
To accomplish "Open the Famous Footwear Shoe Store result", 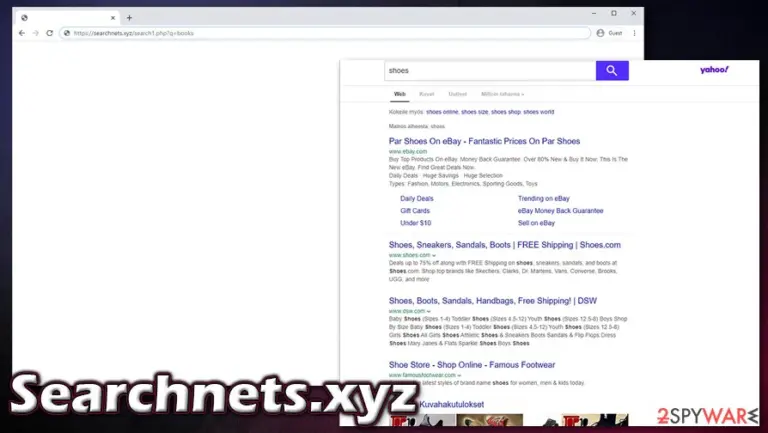I will [472, 365].
